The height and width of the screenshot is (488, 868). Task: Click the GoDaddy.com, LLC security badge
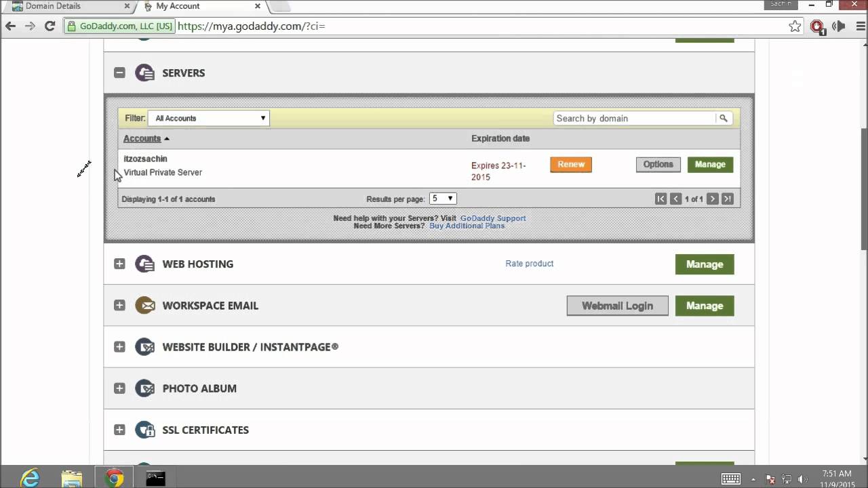[x=120, y=26]
